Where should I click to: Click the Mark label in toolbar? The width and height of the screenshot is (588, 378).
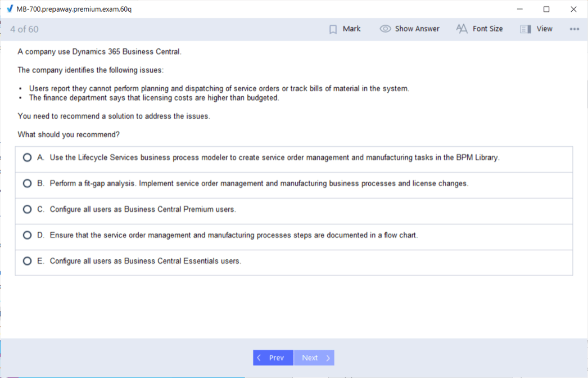[351, 29]
